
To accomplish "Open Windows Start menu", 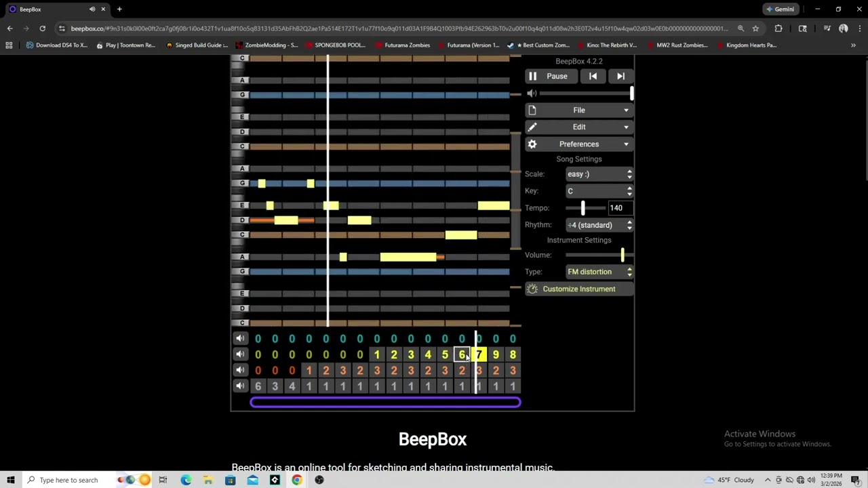I will (11, 480).
